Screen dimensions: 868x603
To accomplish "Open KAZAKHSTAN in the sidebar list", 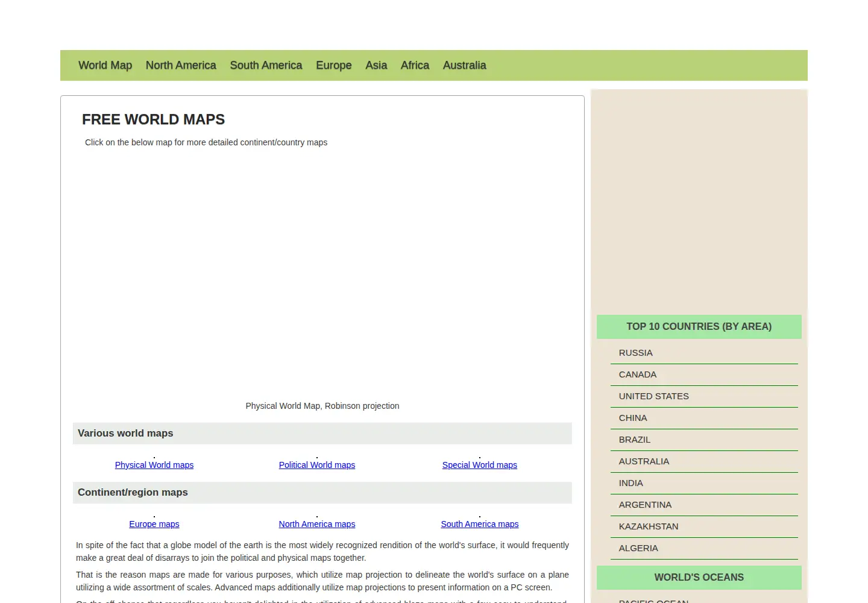I will point(704,526).
